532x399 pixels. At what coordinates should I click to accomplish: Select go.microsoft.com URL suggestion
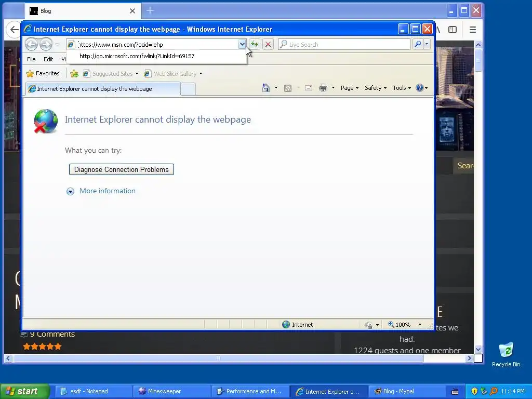[156, 56]
